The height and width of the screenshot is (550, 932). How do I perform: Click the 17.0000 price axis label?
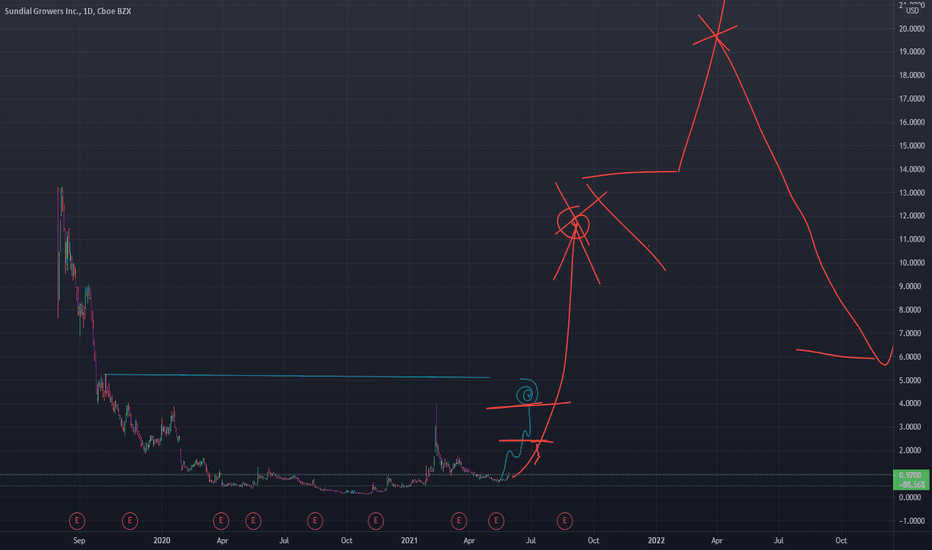point(912,99)
